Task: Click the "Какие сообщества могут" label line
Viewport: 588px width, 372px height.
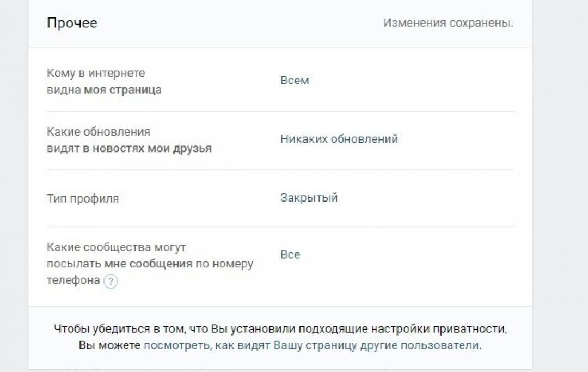Action: coord(117,247)
